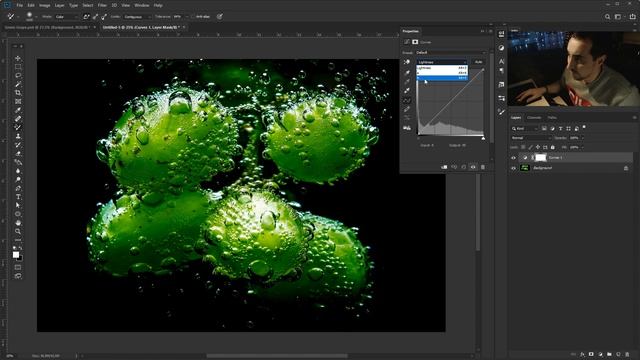Open the File menu
This screenshot has height=360, width=640.
coord(20,5)
